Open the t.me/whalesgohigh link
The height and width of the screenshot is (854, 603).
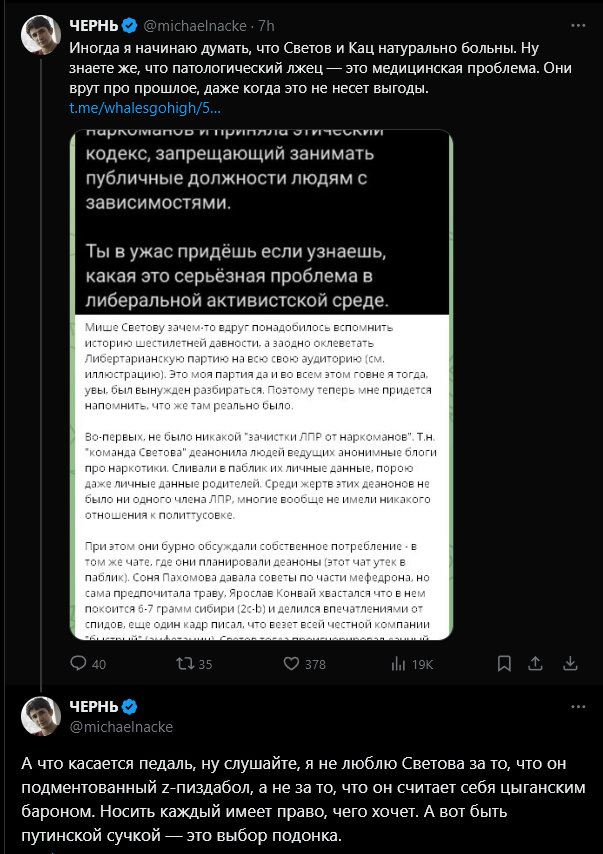pyautogui.click(x=145, y=108)
